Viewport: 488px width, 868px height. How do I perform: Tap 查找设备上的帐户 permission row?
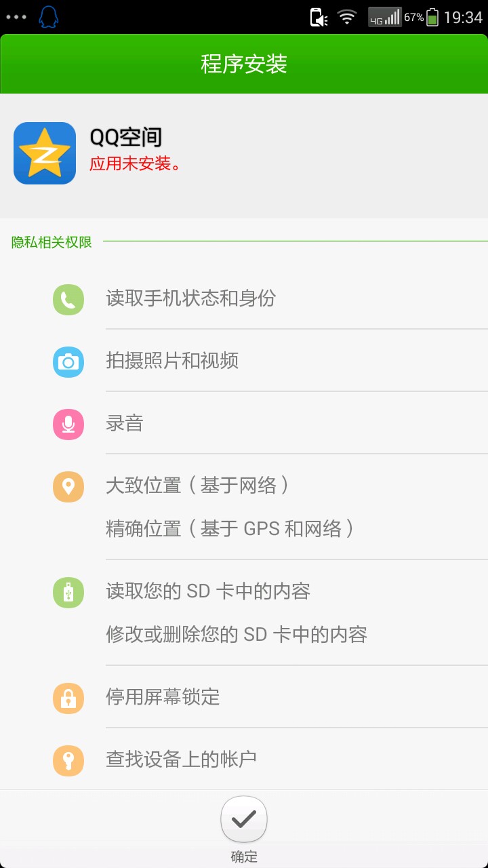point(182,759)
